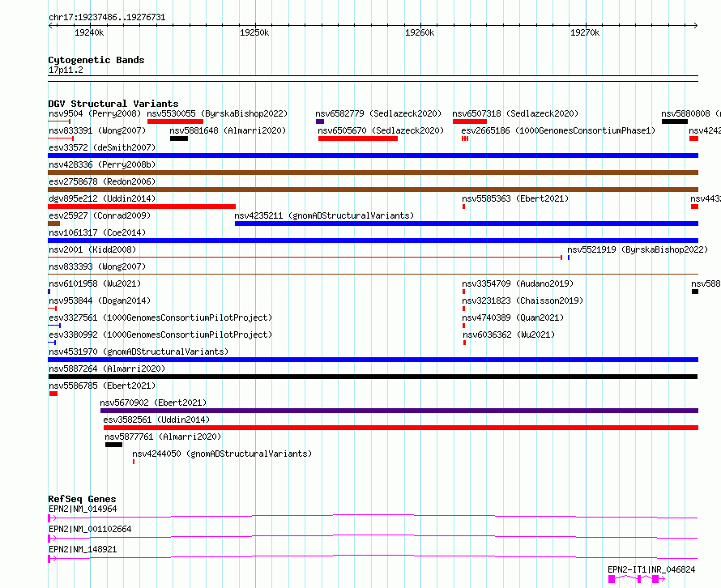Open the nsv9504 (Perry2008) variant label
The width and height of the screenshot is (721, 588).
coord(95,113)
